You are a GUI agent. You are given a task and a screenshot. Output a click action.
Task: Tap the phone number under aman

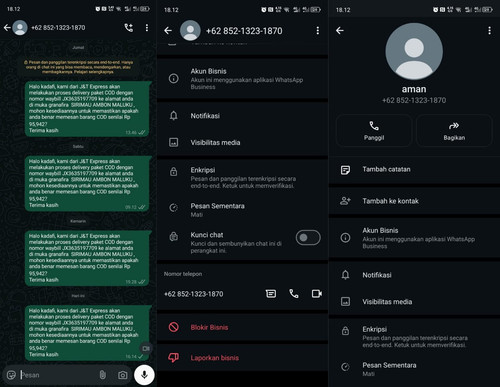coord(414,100)
